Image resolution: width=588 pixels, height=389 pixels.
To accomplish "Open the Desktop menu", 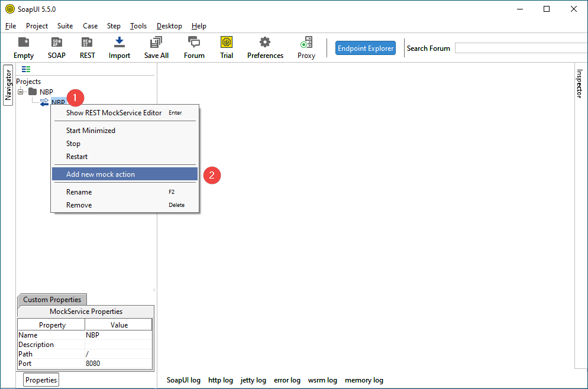I will [x=169, y=26].
